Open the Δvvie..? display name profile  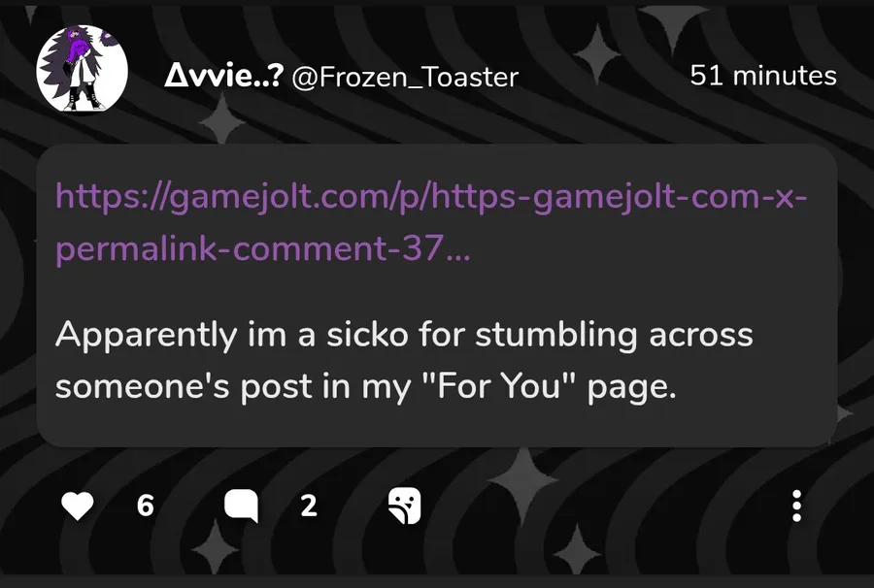point(223,75)
